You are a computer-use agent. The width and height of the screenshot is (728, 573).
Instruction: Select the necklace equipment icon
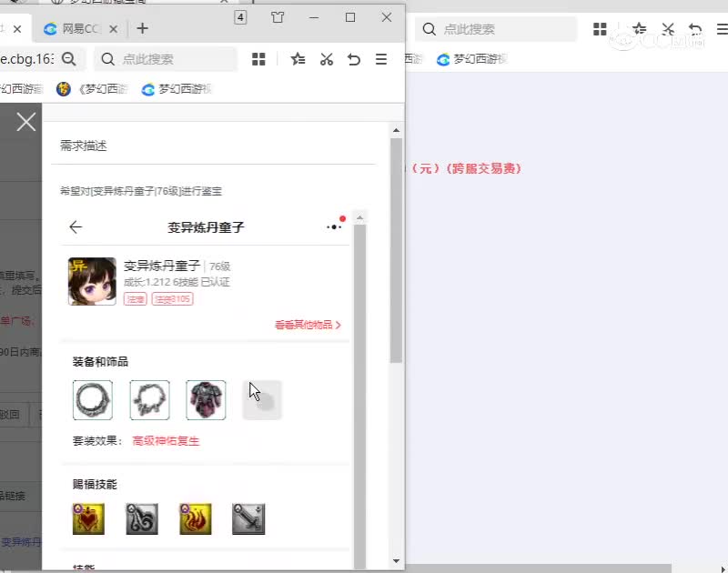[x=149, y=400]
